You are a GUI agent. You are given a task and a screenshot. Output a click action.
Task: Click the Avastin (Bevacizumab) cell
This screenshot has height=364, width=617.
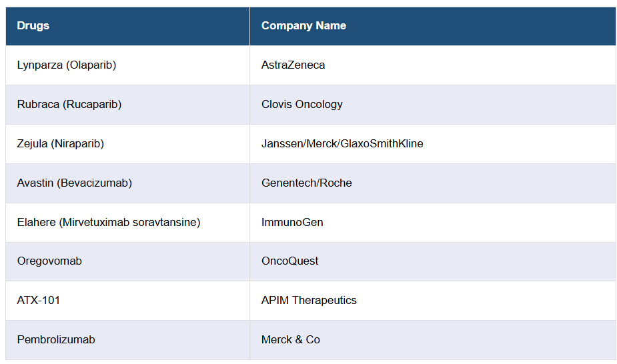click(x=75, y=183)
